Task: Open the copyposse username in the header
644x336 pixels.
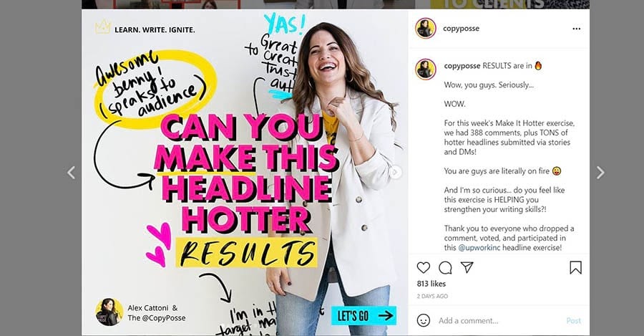Action: pyautogui.click(x=461, y=29)
